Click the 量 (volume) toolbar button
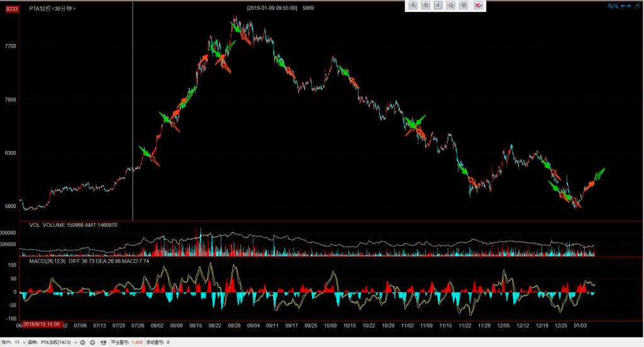Screen dimensions: 644x347 (464, 5)
